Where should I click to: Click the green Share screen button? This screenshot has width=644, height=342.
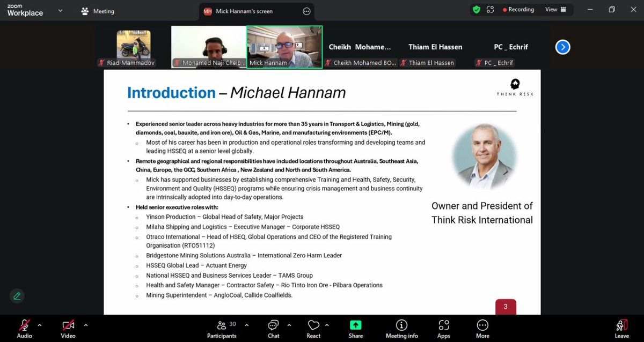[355, 328]
